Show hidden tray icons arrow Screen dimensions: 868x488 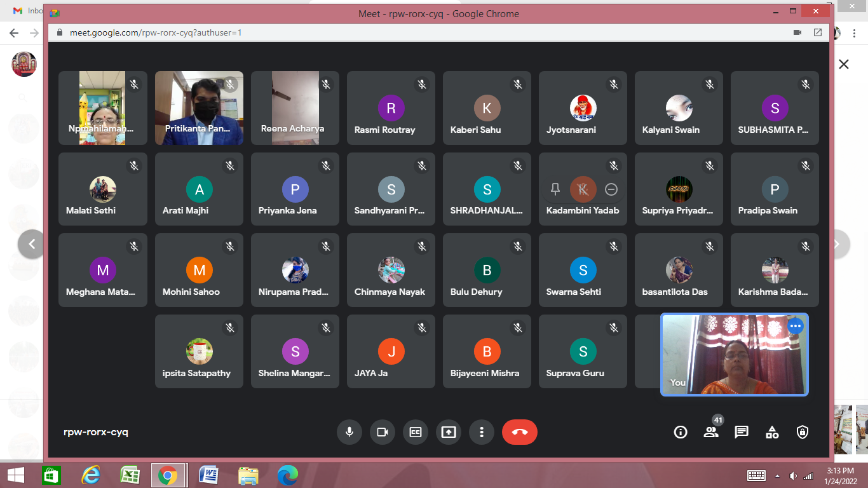click(777, 476)
